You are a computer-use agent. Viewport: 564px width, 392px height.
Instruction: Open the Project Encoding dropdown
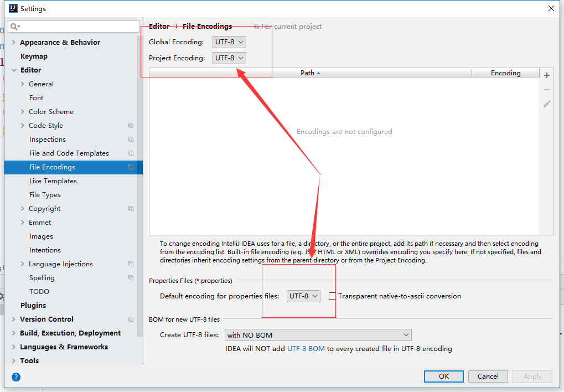(x=229, y=58)
